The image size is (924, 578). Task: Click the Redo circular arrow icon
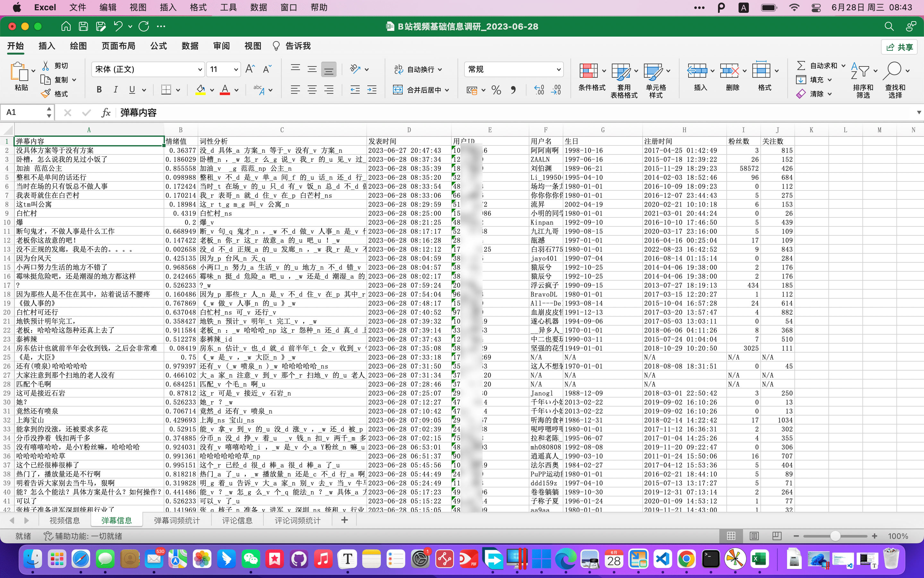144,26
